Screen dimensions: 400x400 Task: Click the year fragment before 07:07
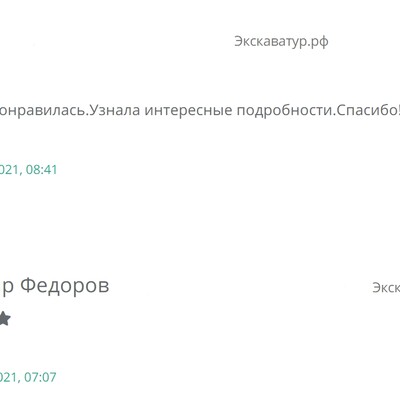click(9, 377)
